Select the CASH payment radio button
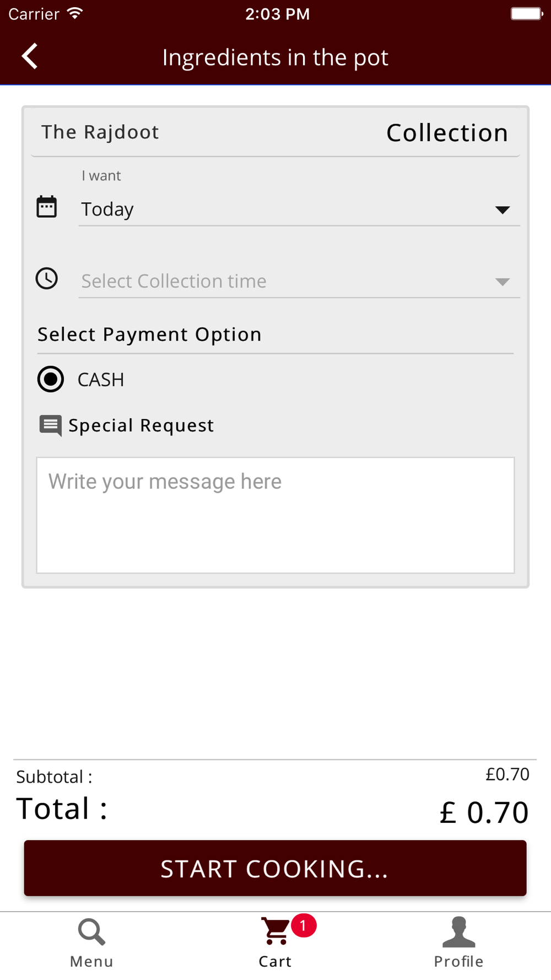 tap(51, 379)
